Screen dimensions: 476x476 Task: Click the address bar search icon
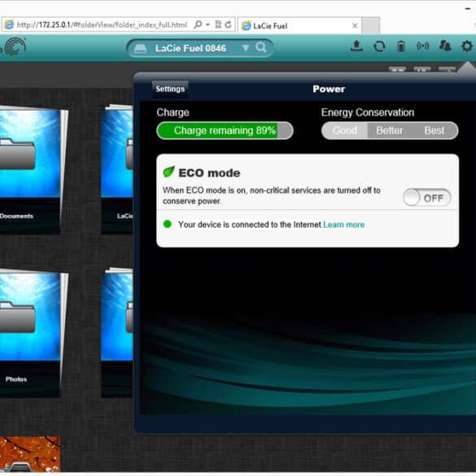click(x=198, y=24)
